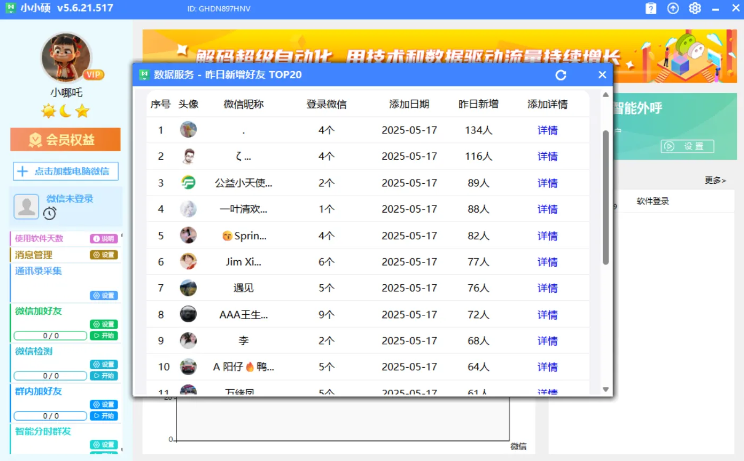This screenshot has width=744, height=461.
Task: Click the gray WeChat account placeholder avatar
Action: tap(26, 206)
